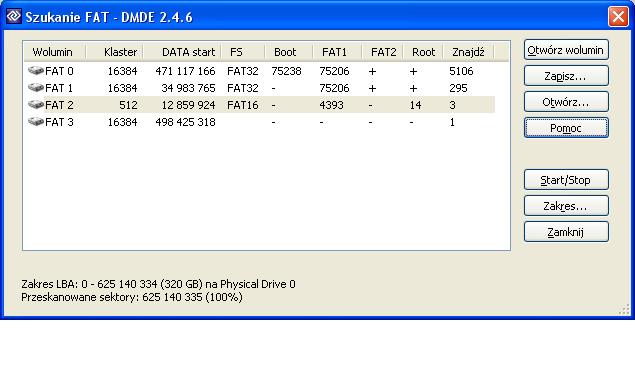Click the Znajdź column header

pyautogui.click(x=469, y=52)
